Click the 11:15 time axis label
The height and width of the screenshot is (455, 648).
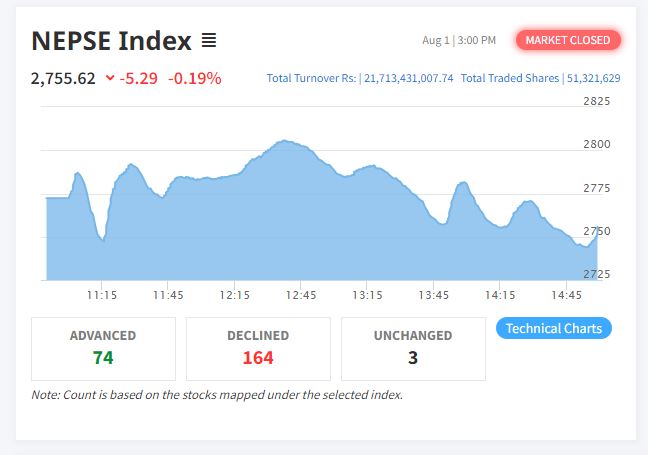tap(102, 295)
